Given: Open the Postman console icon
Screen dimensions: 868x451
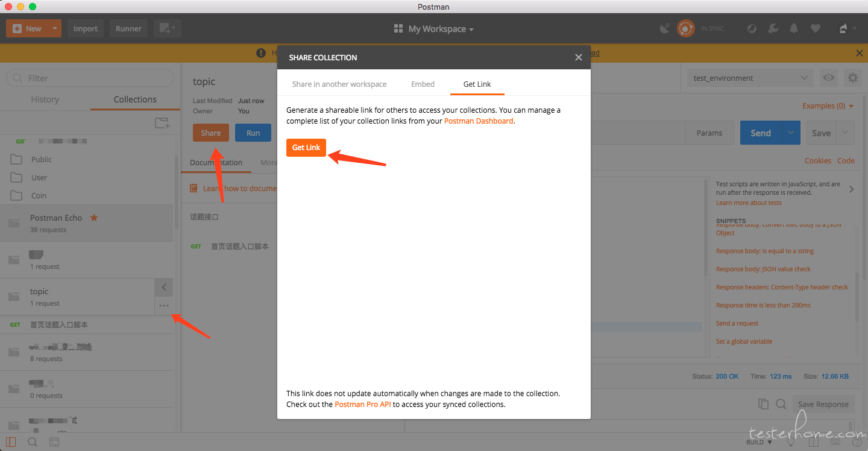Looking at the screenshot, I should (54, 442).
